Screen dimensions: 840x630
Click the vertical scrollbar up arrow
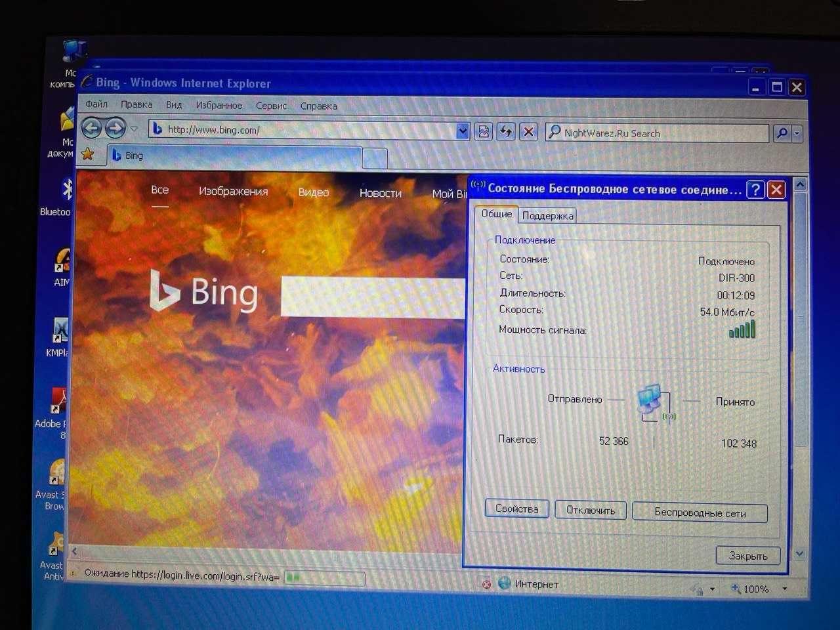pyautogui.click(x=800, y=185)
